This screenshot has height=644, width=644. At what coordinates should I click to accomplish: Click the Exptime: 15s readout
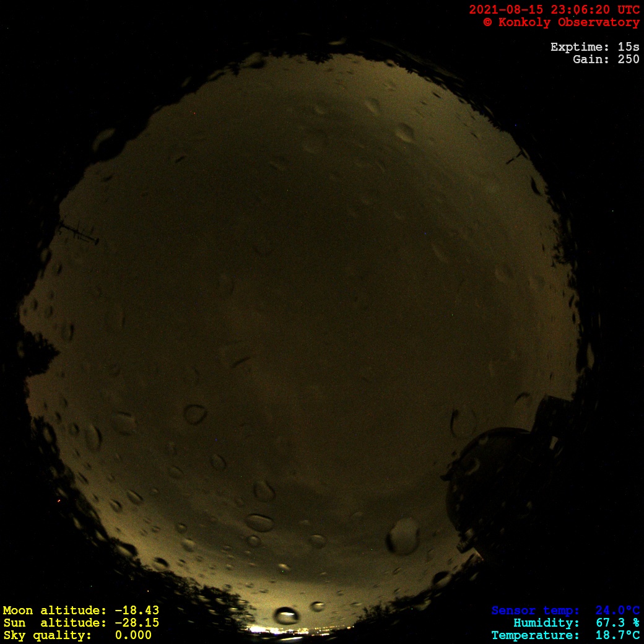[594, 47]
